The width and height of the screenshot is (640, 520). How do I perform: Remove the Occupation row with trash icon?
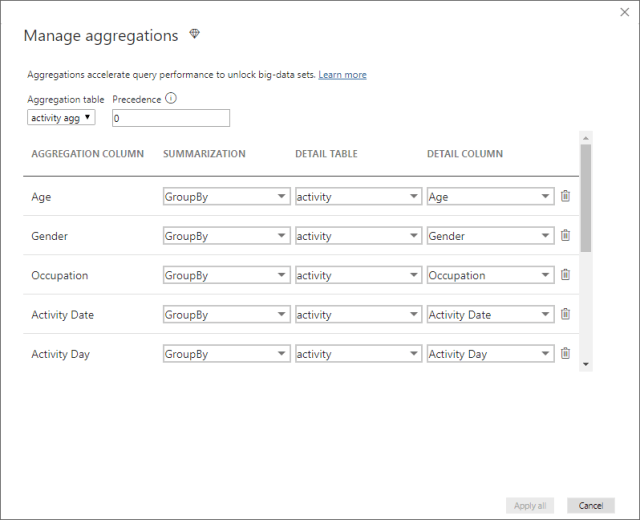(565, 275)
